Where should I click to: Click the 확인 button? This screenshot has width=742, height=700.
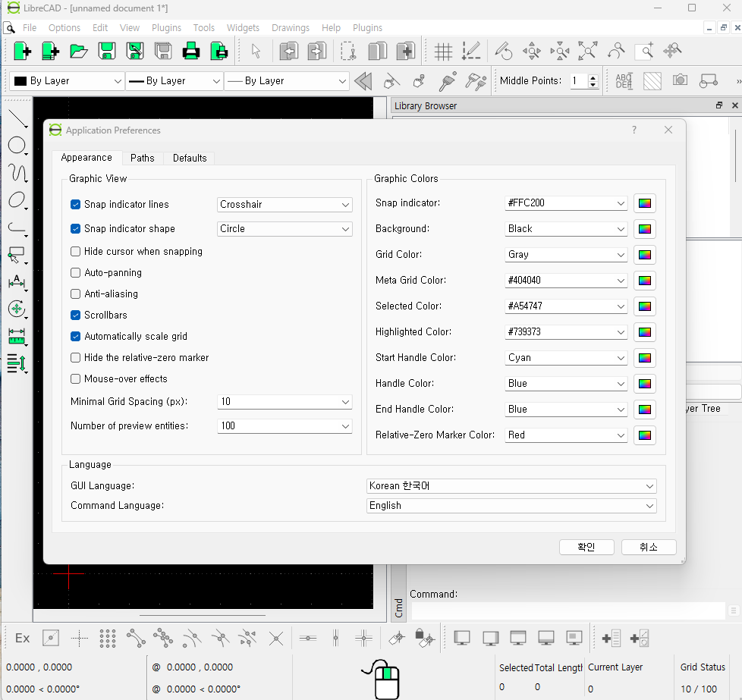[586, 547]
